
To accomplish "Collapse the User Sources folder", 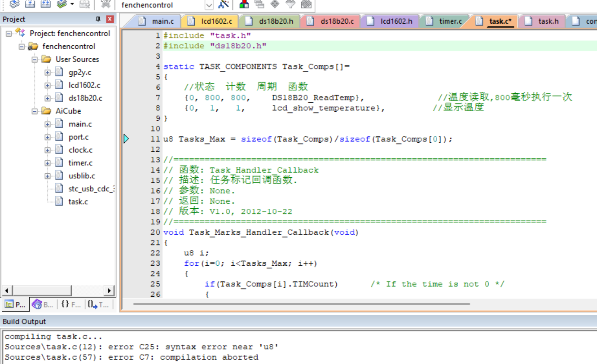I will tap(35, 60).
